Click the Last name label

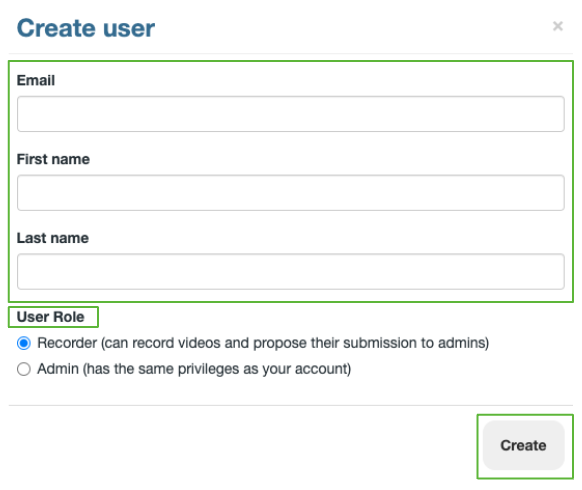point(53,238)
